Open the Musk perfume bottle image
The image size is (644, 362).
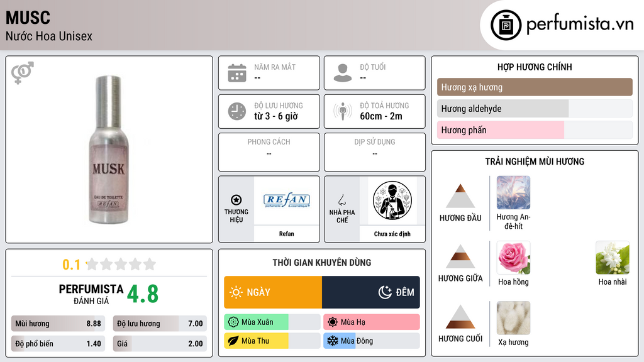tap(108, 150)
